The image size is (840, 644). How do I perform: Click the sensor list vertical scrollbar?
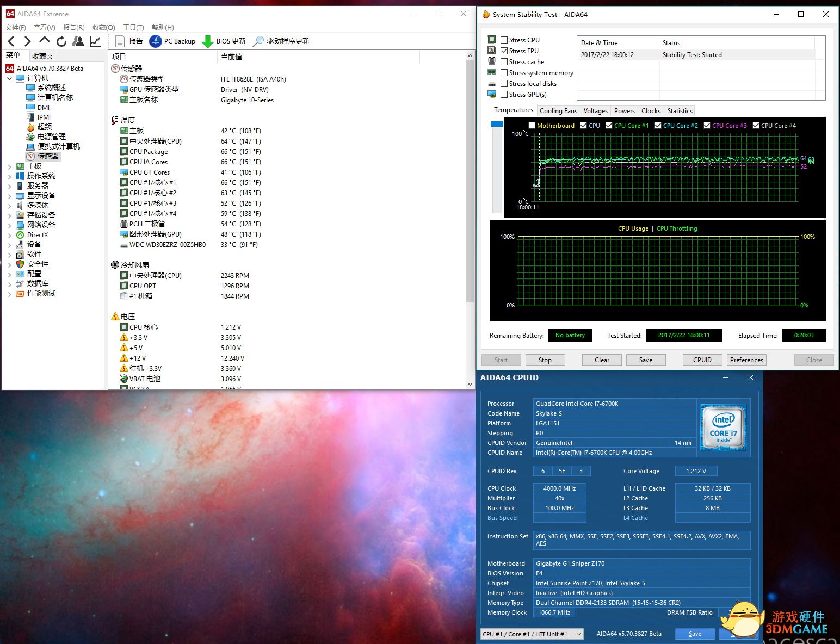point(471,181)
